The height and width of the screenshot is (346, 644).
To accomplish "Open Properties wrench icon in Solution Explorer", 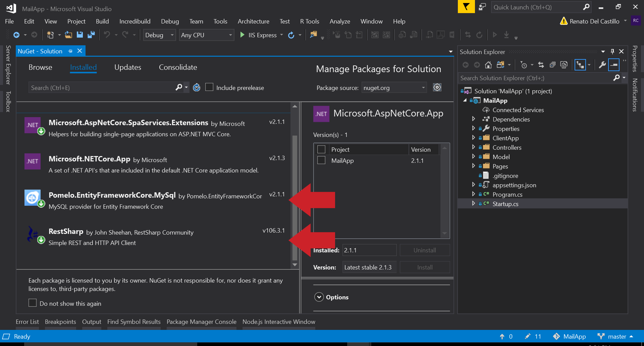I will pyautogui.click(x=602, y=65).
